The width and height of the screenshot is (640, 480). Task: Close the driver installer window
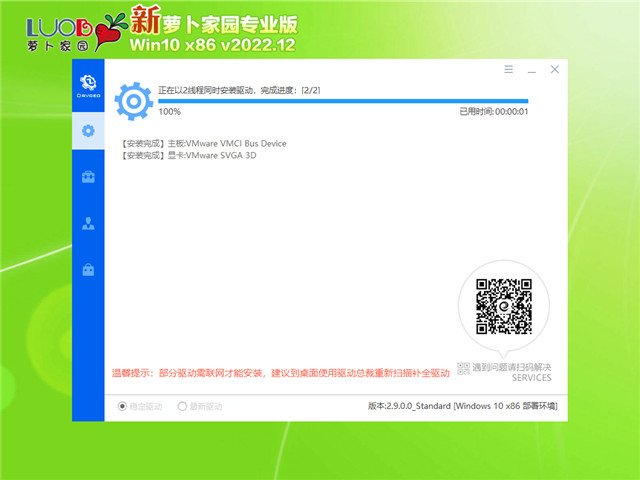(x=555, y=69)
